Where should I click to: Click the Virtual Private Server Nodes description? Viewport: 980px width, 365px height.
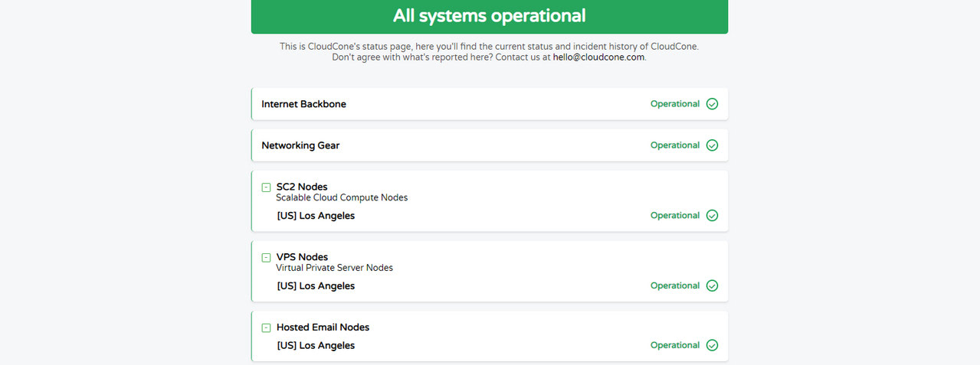click(334, 268)
